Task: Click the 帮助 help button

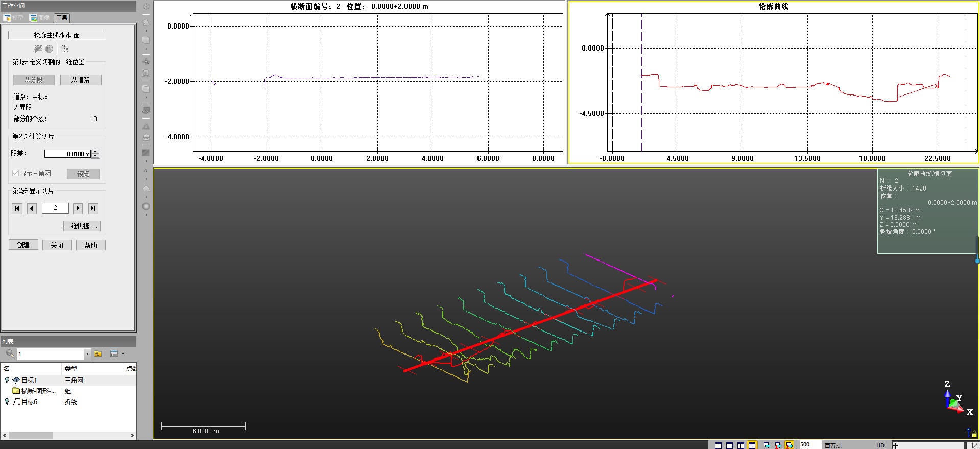Action: (x=91, y=245)
